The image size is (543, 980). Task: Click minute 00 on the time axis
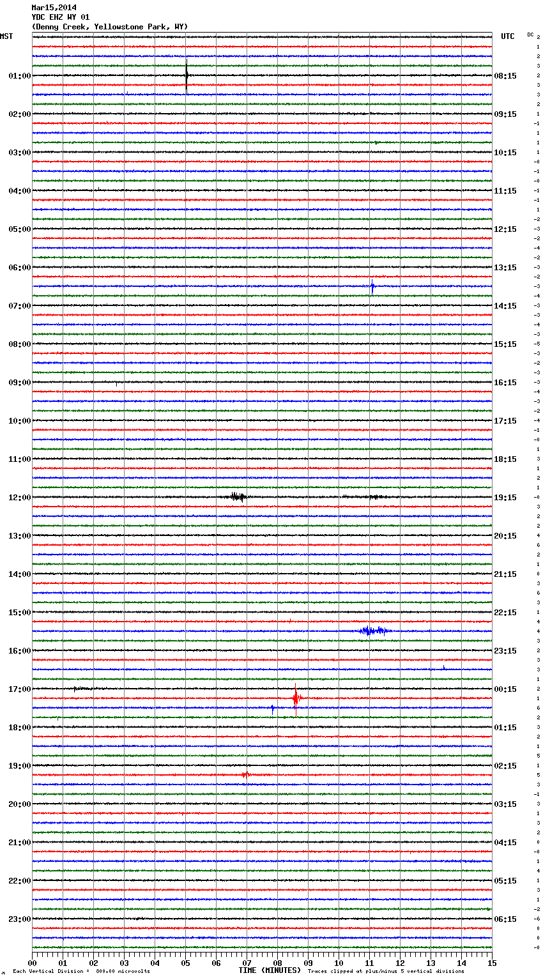(32, 963)
